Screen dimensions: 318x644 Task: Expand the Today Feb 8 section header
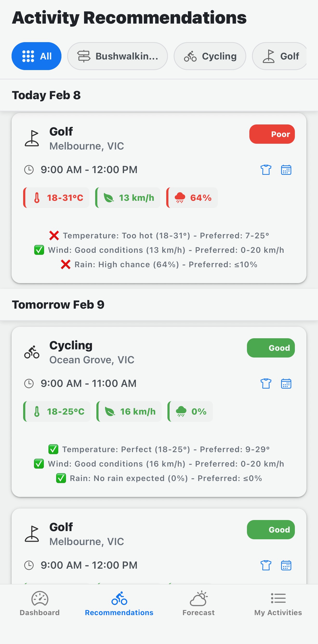(x=46, y=95)
